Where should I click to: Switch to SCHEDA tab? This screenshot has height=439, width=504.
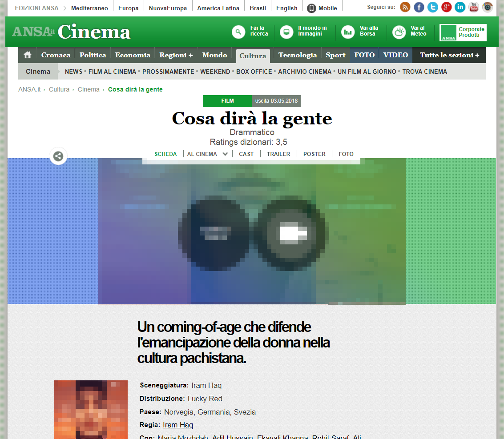click(x=165, y=154)
